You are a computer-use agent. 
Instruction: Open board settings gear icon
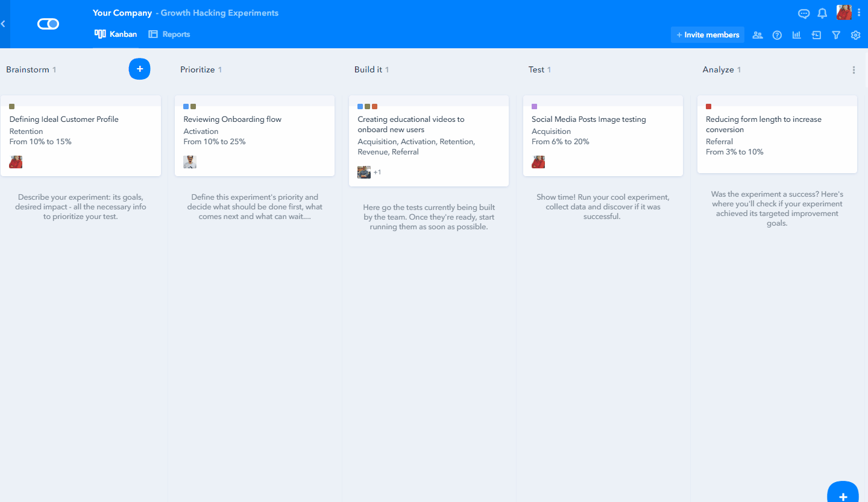(855, 35)
